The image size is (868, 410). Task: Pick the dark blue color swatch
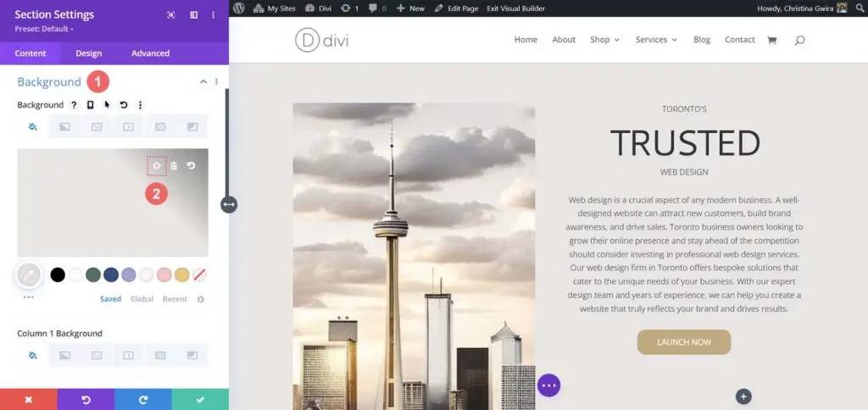point(111,274)
